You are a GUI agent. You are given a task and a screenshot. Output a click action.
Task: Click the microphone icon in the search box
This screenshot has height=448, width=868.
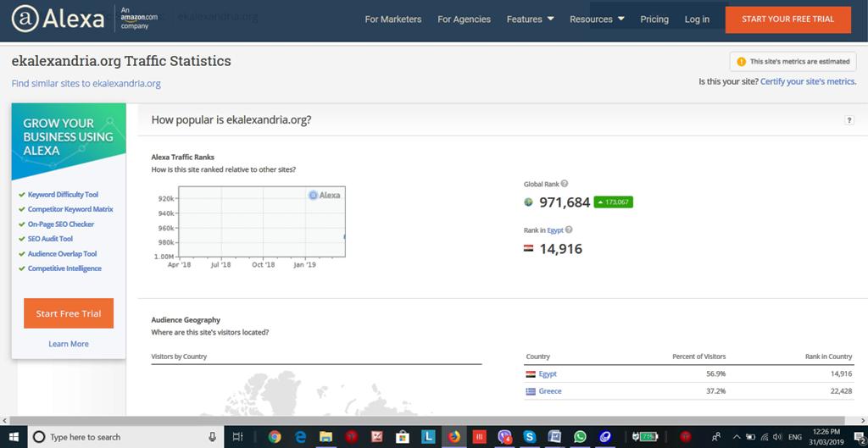[x=212, y=437]
